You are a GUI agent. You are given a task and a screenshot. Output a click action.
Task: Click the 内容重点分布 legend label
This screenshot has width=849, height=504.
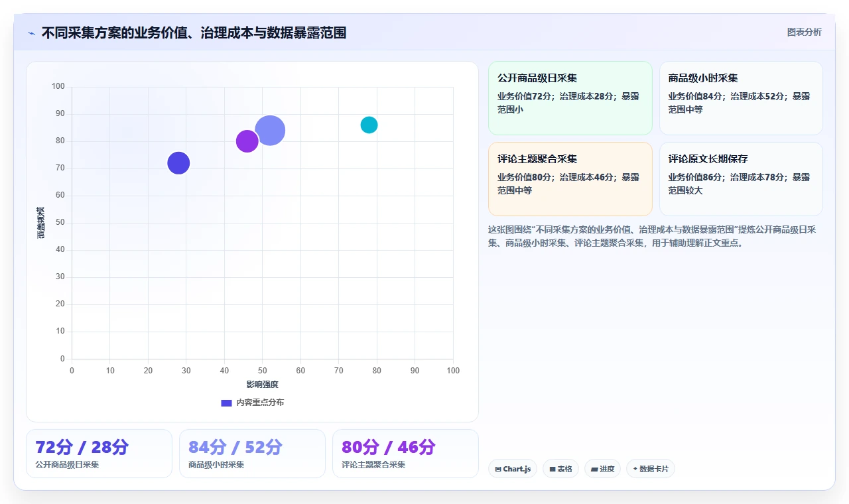coord(260,403)
